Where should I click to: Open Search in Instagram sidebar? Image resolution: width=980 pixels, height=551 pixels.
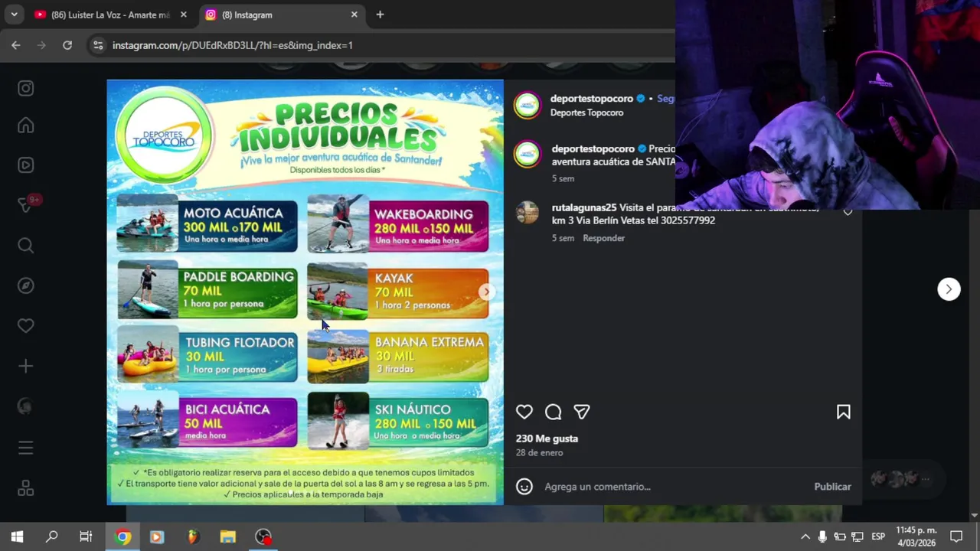coord(25,246)
